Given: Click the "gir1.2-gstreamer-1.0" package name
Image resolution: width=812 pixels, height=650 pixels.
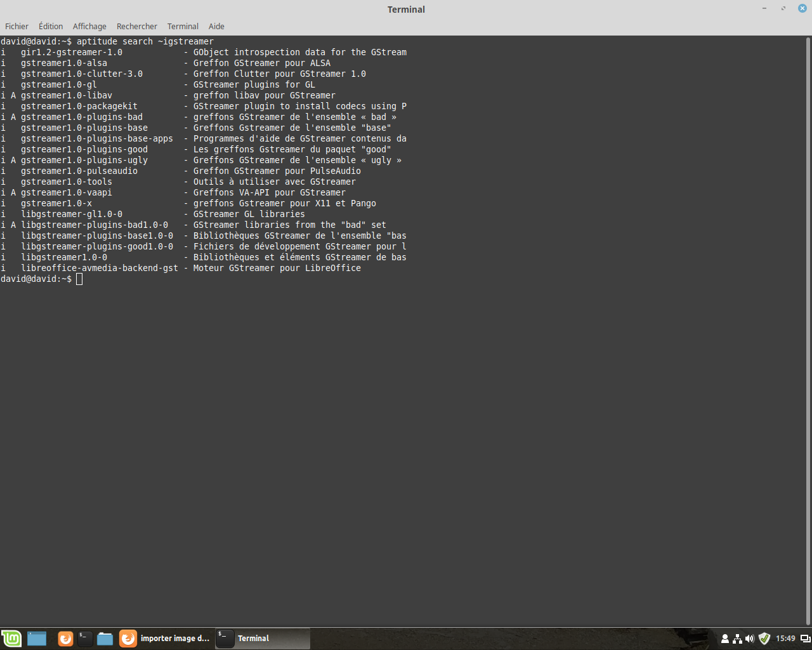Looking at the screenshot, I should (x=72, y=52).
